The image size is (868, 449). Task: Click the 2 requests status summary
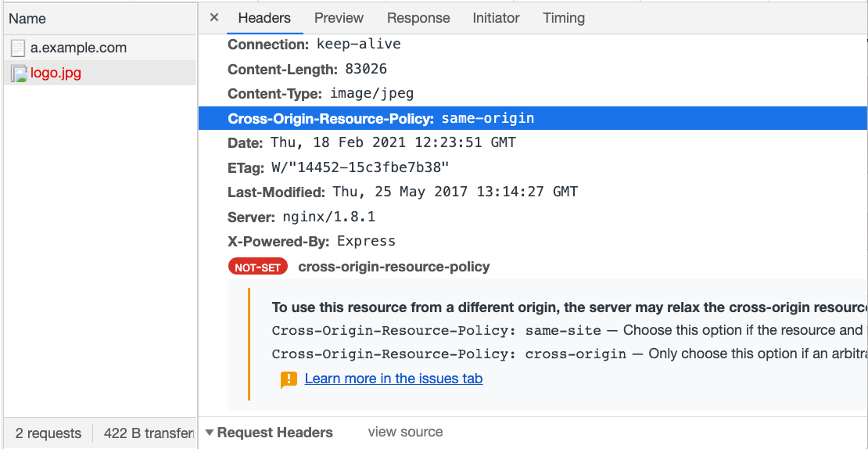click(x=48, y=433)
